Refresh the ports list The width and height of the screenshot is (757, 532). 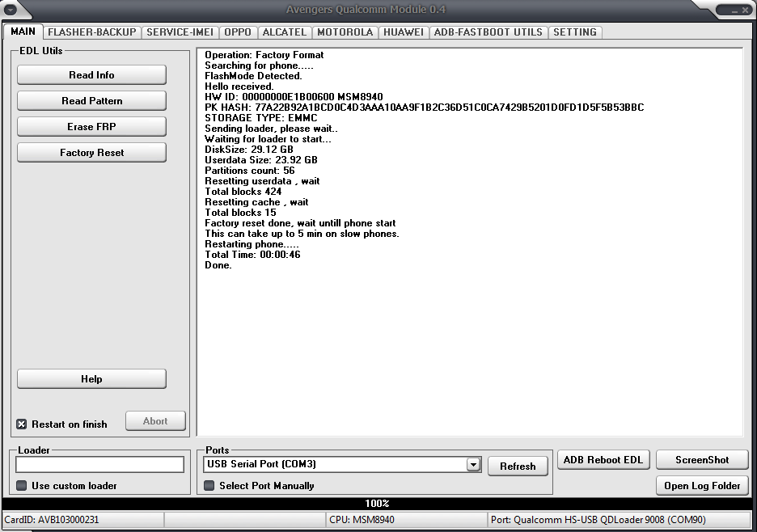[x=518, y=467]
